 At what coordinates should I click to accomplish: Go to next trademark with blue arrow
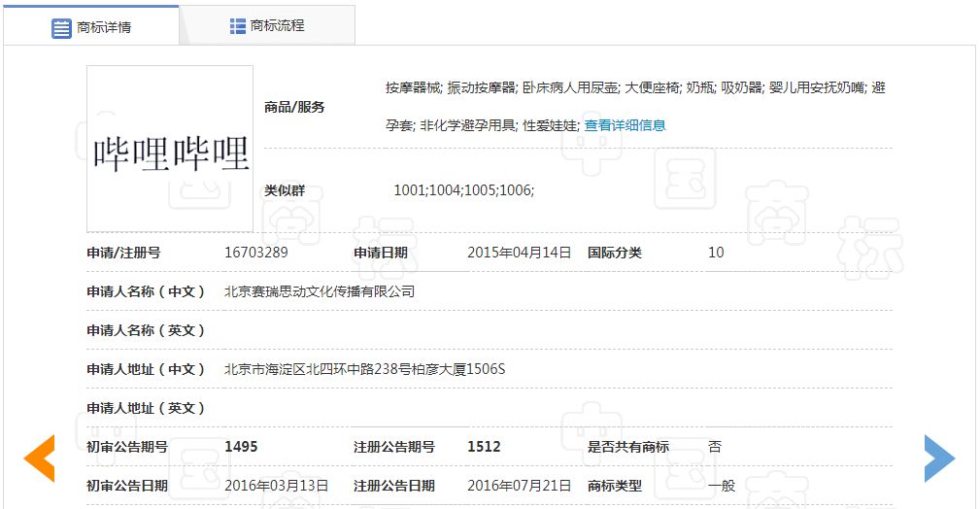(940, 458)
